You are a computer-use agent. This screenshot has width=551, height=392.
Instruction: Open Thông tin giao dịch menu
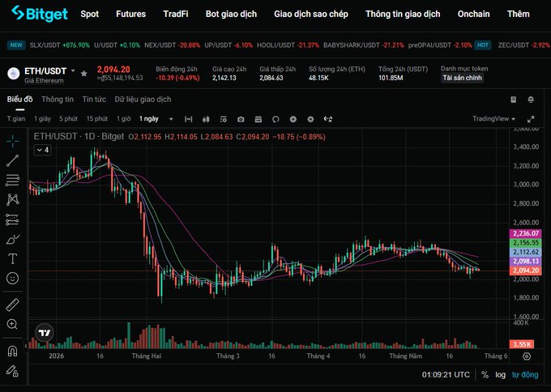[403, 14]
